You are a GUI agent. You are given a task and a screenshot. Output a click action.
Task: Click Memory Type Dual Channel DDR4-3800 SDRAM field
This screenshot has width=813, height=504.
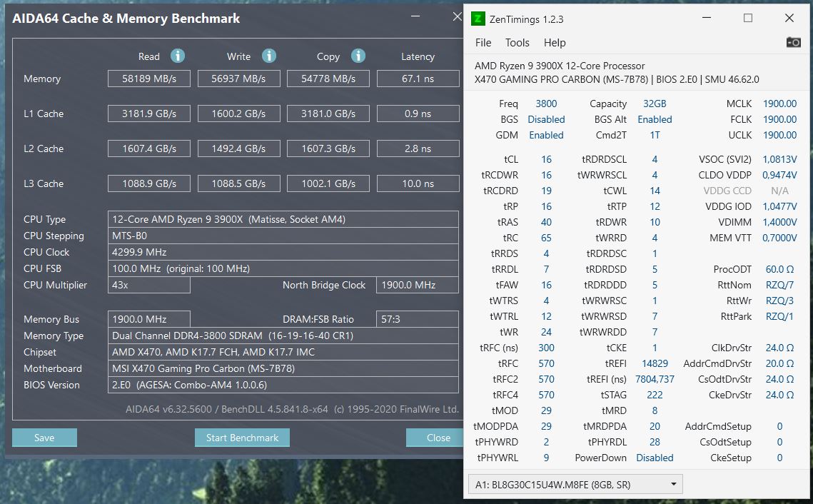coord(283,336)
